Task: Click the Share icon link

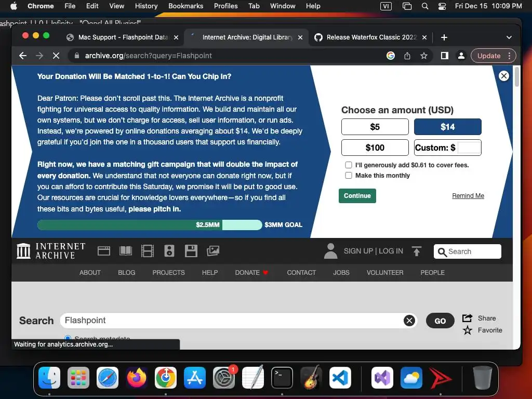Action: pos(479,318)
